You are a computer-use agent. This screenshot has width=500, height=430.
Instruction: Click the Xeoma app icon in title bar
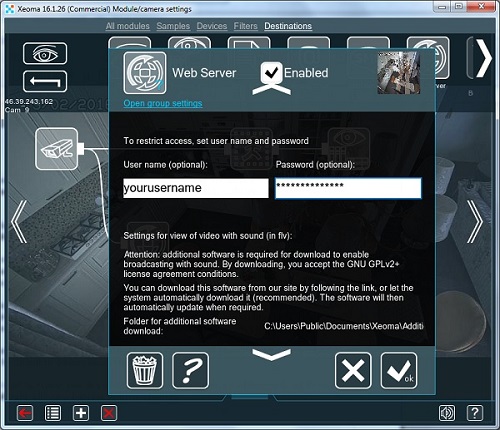point(10,9)
